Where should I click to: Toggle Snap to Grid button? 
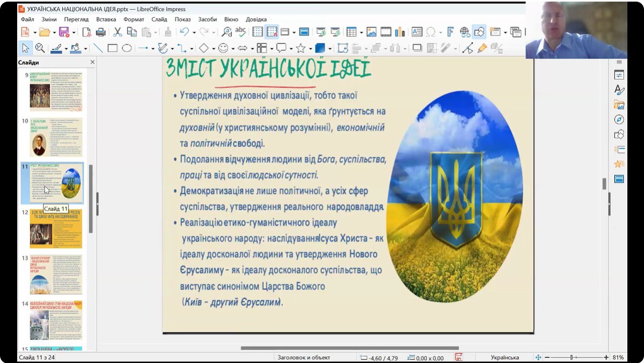coord(272,32)
